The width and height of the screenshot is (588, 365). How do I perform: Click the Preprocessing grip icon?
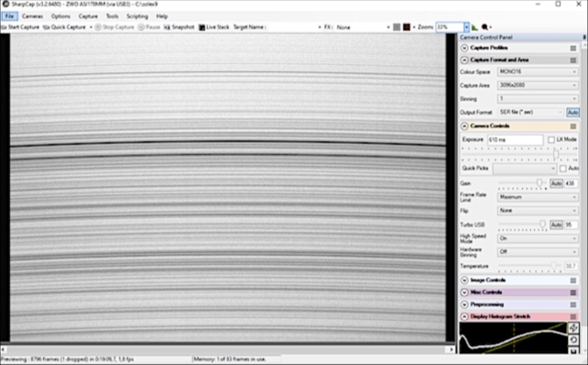[x=573, y=304]
